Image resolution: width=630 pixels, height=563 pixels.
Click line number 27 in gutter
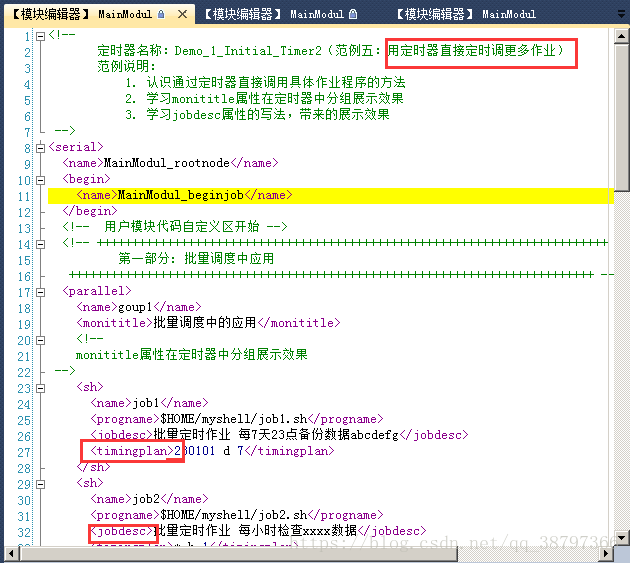click(24, 452)
